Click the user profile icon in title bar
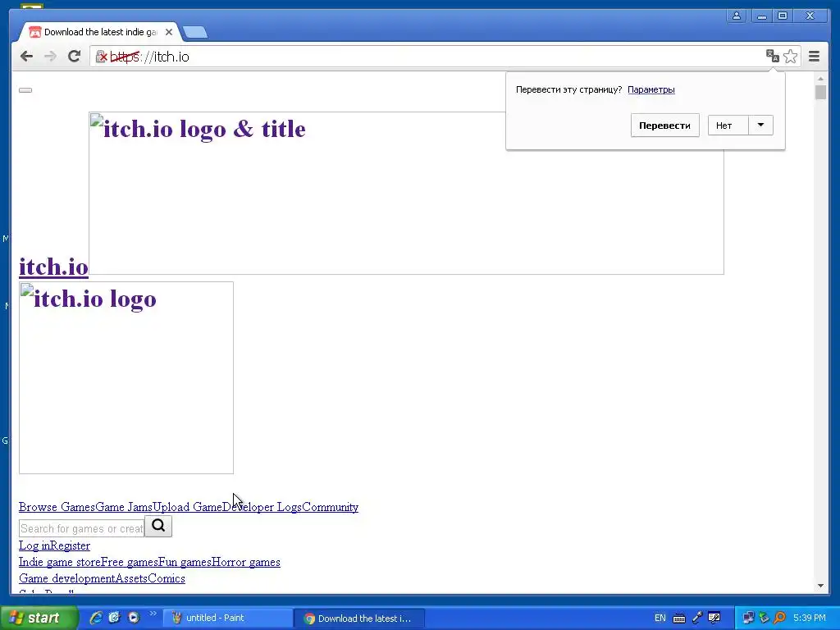Viewport: 840px width, 630px height. pyautogui.click(x=737, y=16)
